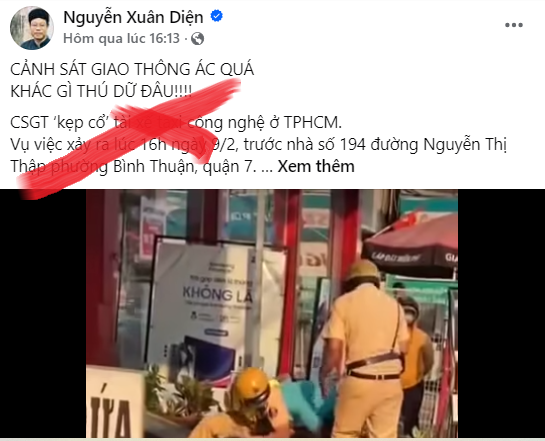Image resolution: width=545 pixels, height=441 pixels.
Task: Click the dark umbrella in the video
Action: click(411, 245)
